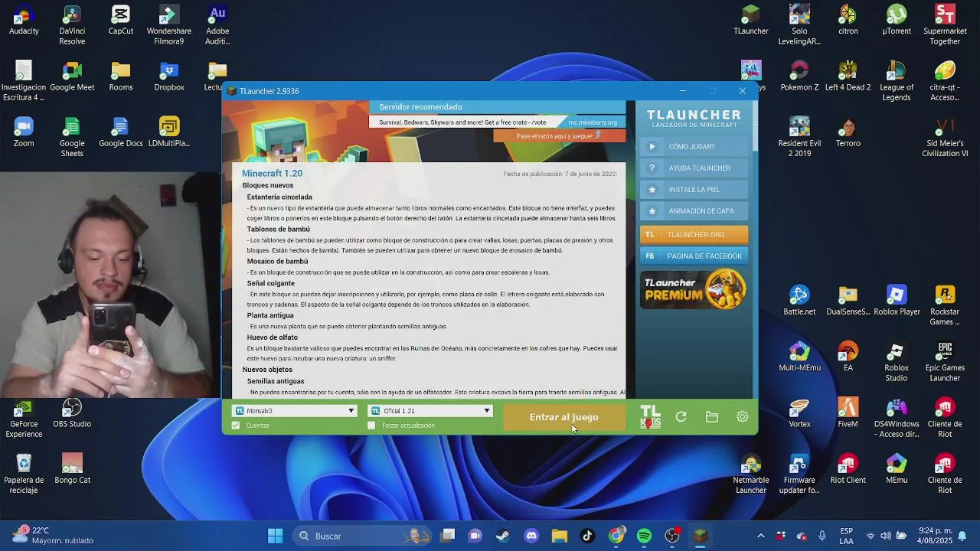Open DaVinci Resolve desktop icon
Viewport: 980px width, 551px height.
point(72,25)
